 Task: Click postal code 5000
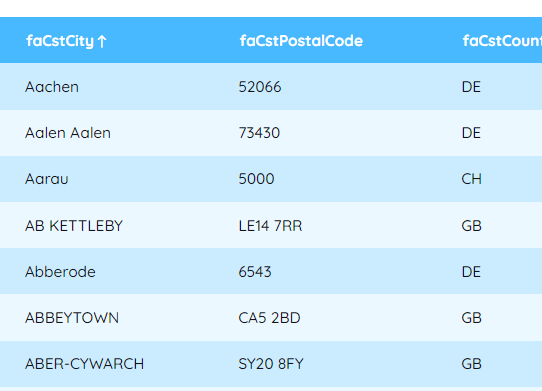tap(256, 179)
